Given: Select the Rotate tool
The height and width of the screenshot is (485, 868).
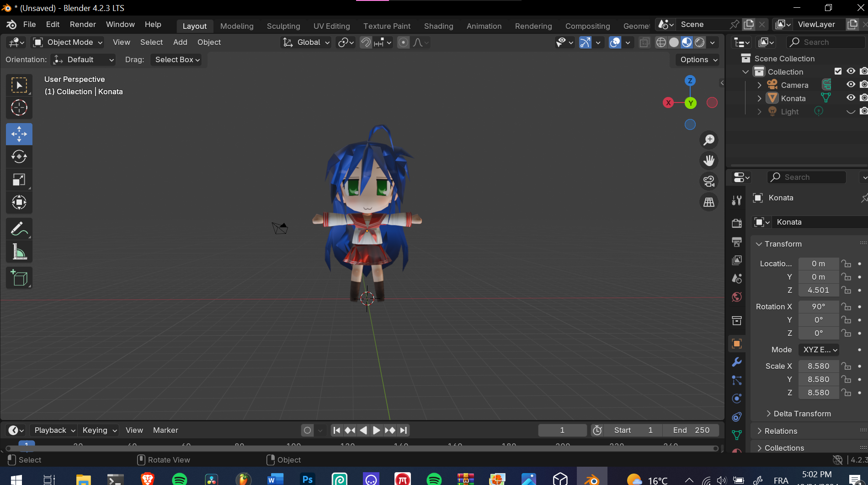Looking at the screenshot, I should coord(19,157).
